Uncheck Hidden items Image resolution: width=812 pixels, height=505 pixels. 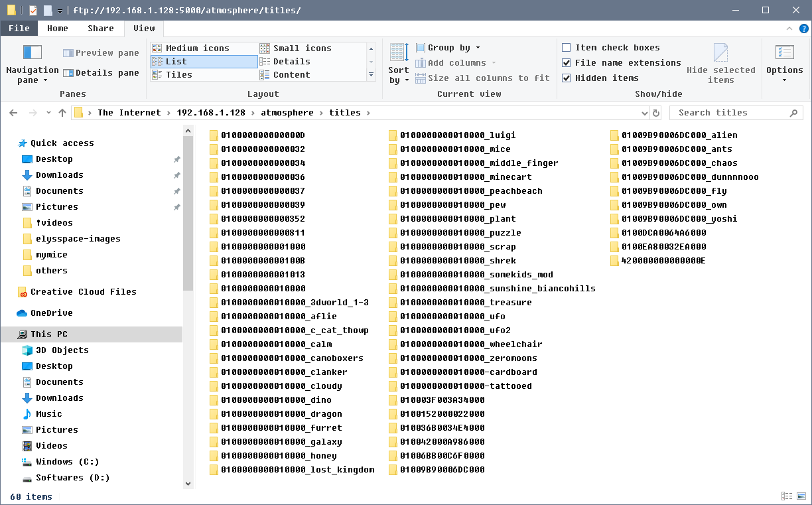pos(567,78)
